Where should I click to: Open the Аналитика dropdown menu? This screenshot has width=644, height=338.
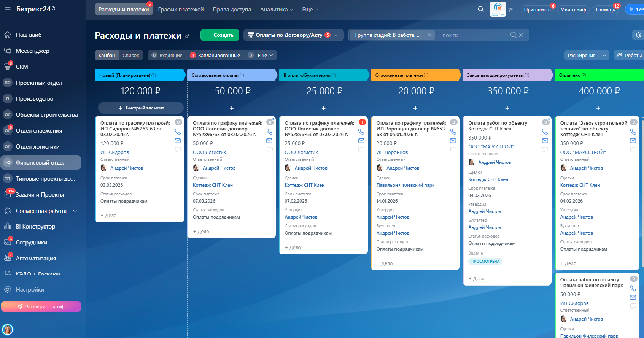pyautogui.click(x=277, y=10)
